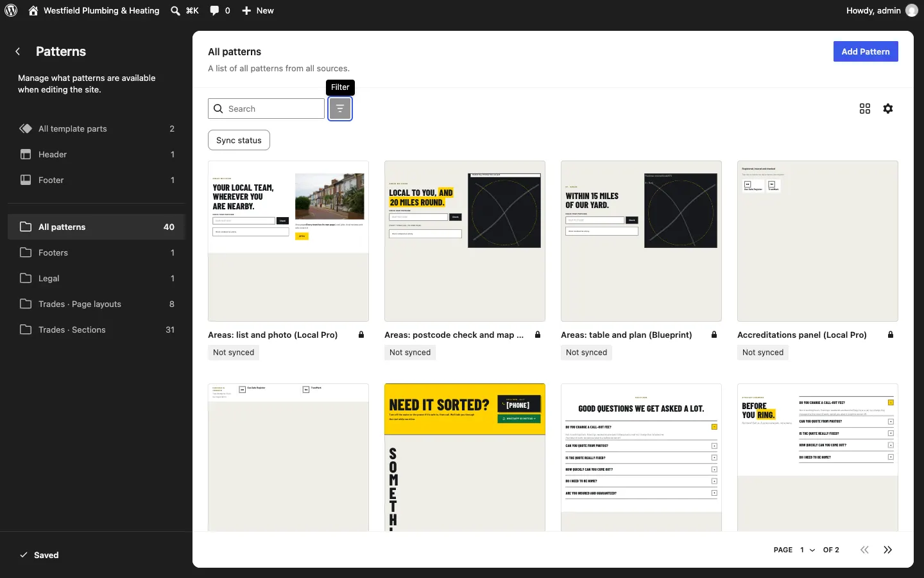The height and width of the screenshot is (578, 924).
Task: Select All template parts in sidebar
Action: click(x=96, y=128)
